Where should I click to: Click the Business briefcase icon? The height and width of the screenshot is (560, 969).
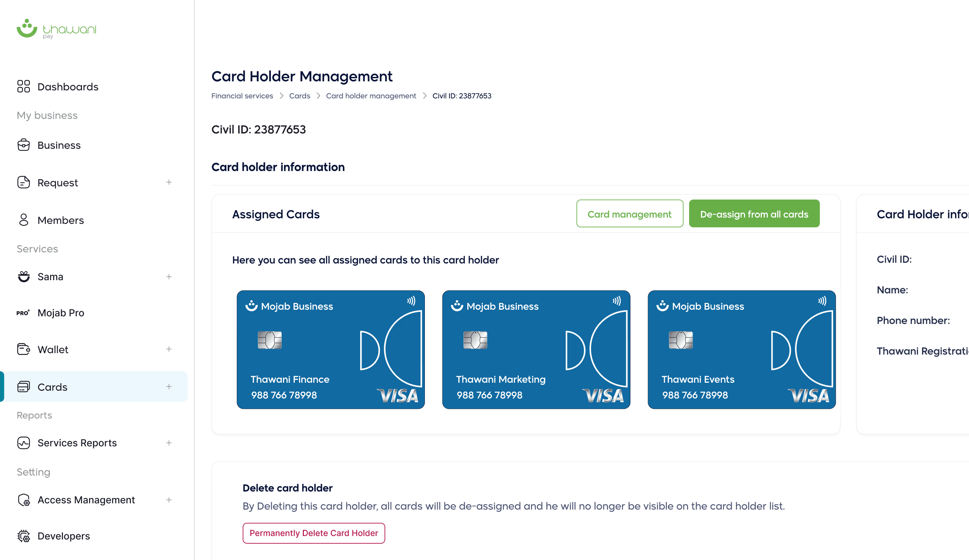tap(23, 145)
